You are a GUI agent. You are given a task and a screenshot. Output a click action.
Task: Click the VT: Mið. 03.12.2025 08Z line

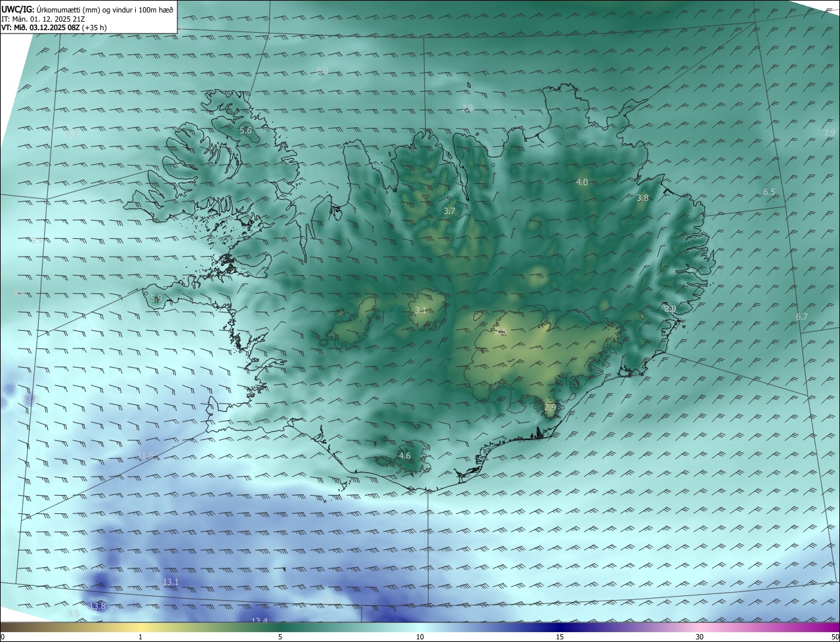point(54,28)
